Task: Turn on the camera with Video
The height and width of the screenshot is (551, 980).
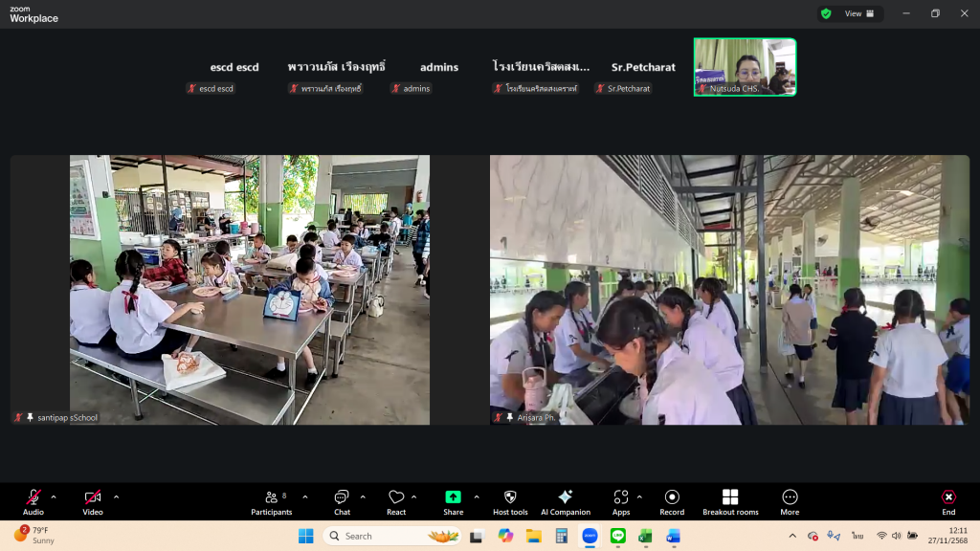Action: tap(93, 501)
